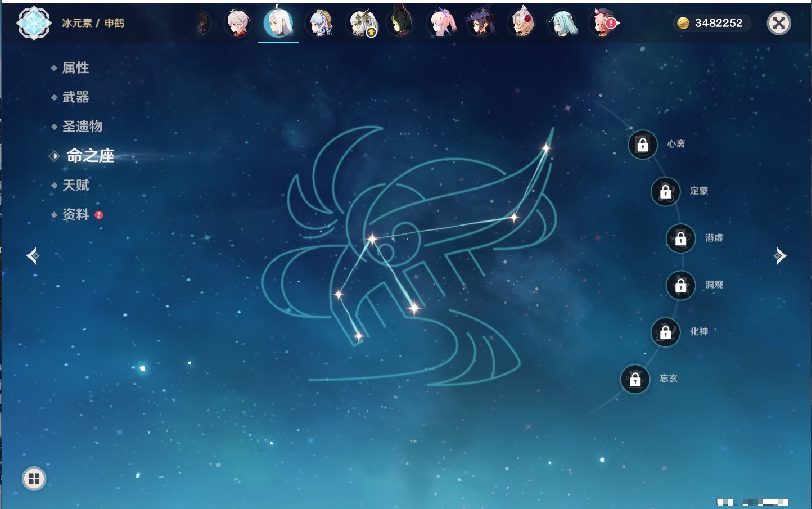
Task: Click the 潜虚 label
Action: coord(714,237)
